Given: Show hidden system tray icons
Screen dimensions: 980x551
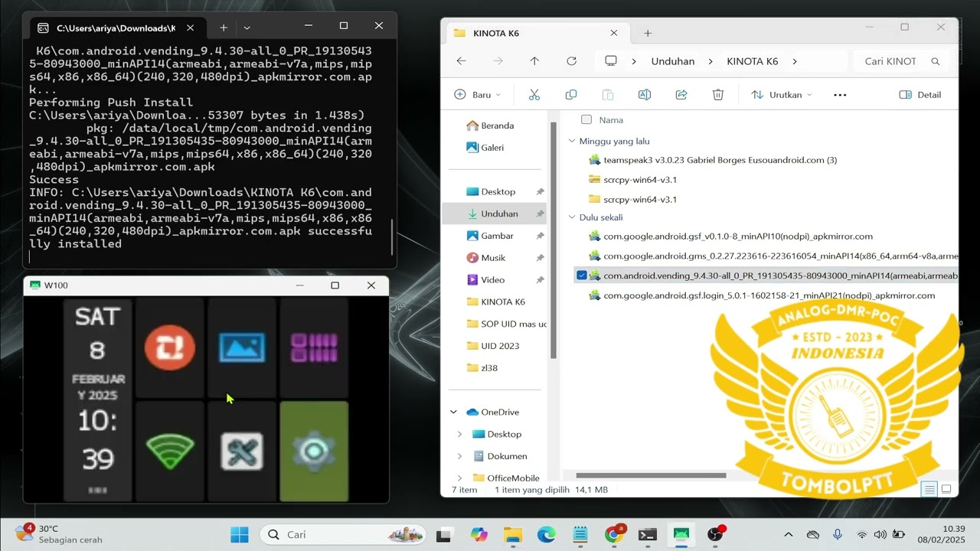Looking at the screenshot, I should pos(789,534).
